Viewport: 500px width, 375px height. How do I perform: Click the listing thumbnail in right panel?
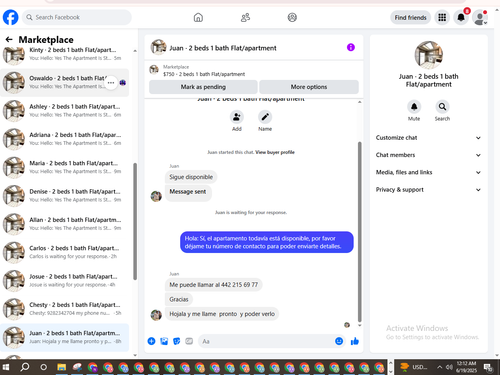point(429,55)
